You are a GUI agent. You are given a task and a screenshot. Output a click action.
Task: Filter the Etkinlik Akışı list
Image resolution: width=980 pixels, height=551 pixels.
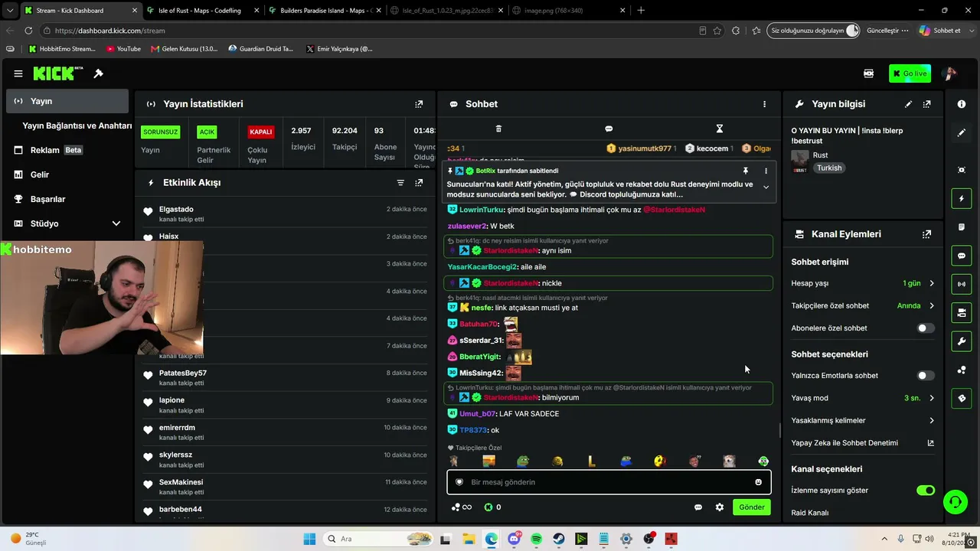click(x=400, y=183)
